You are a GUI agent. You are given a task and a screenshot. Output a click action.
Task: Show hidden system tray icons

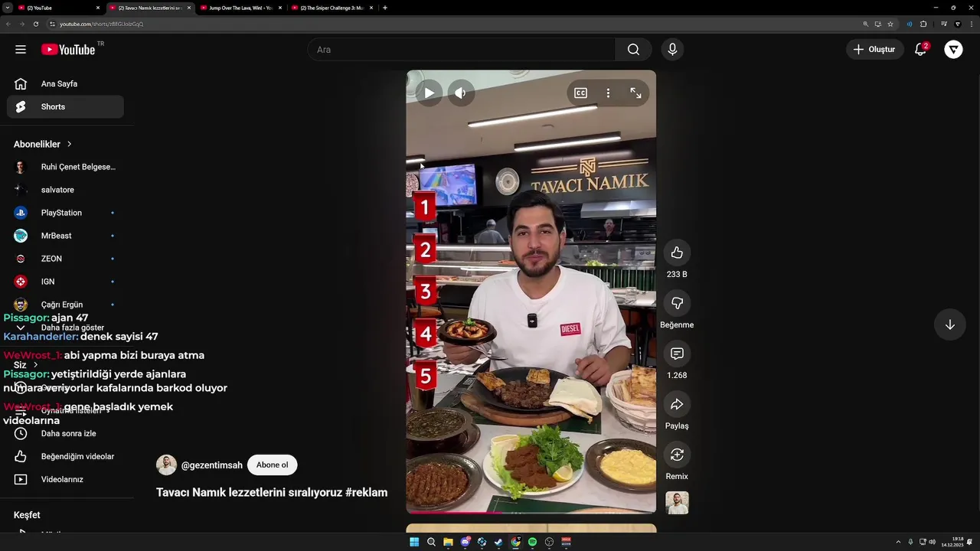tap(899, 542)
